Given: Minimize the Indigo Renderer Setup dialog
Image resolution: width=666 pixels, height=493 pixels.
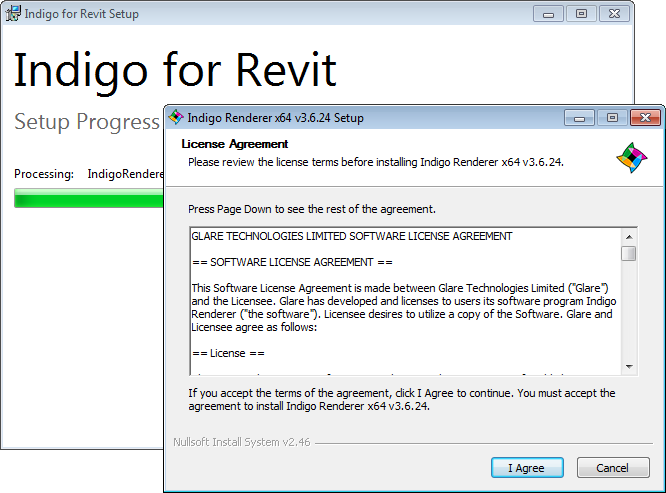Looking at the screenshot, I should 579,118.
